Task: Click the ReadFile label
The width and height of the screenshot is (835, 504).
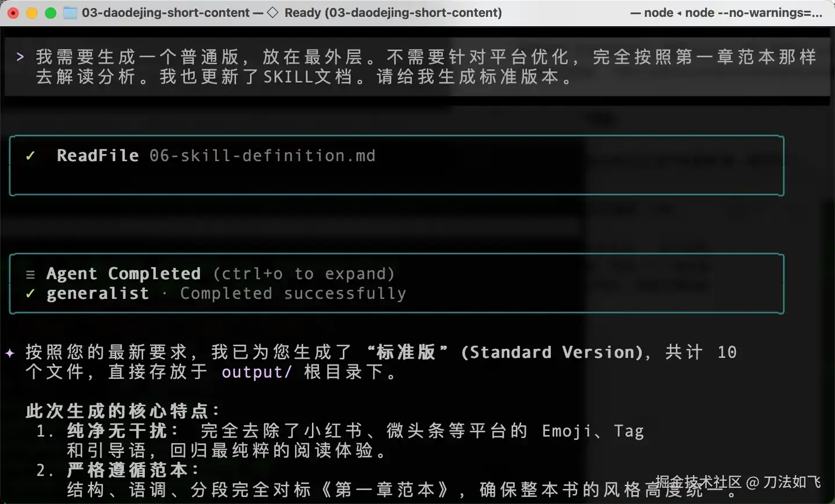Action: pyautogui.click(x=98, y=156)
